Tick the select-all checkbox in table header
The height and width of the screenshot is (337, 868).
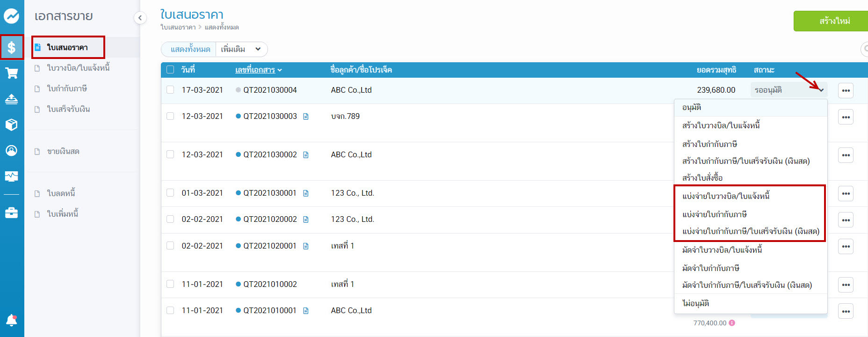tap(170, 70)
